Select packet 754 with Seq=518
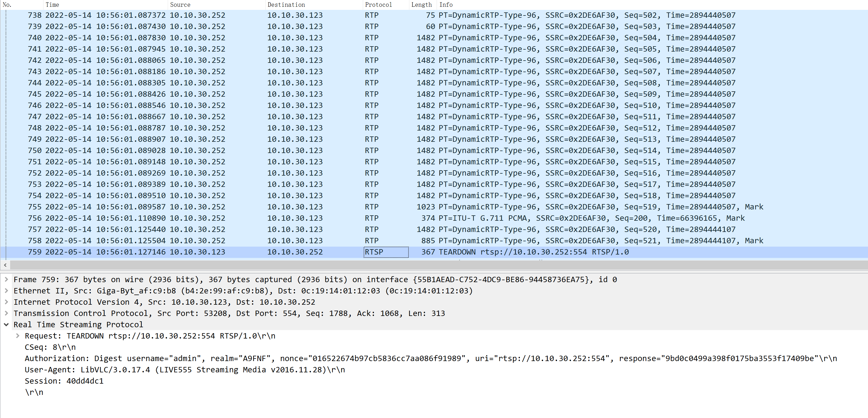The height and width of the screenshot is (418, 868). (x=434, y=196)
